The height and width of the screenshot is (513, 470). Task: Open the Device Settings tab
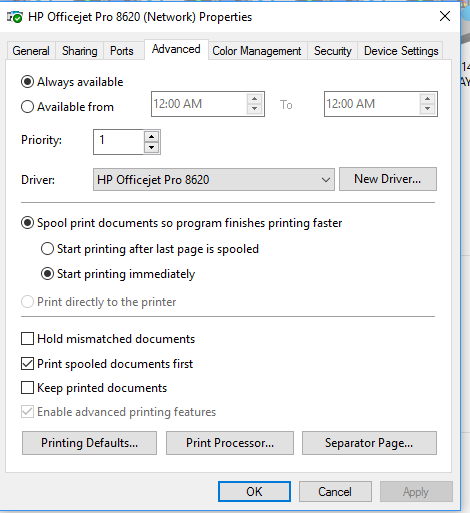[x=401, y=51]
